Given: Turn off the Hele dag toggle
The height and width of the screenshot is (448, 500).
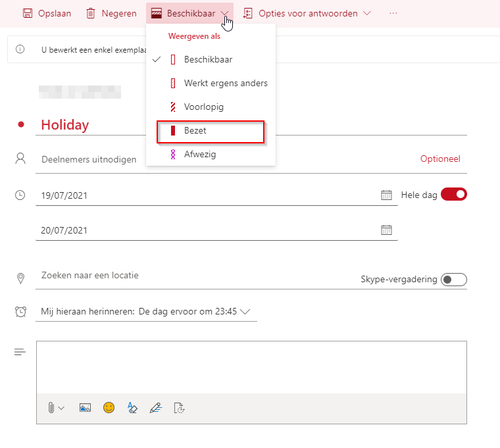Looking at the screenshot, I should [453, 194].
